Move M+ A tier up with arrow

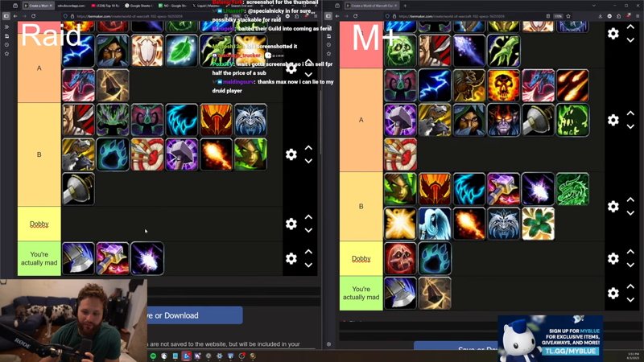630,113
